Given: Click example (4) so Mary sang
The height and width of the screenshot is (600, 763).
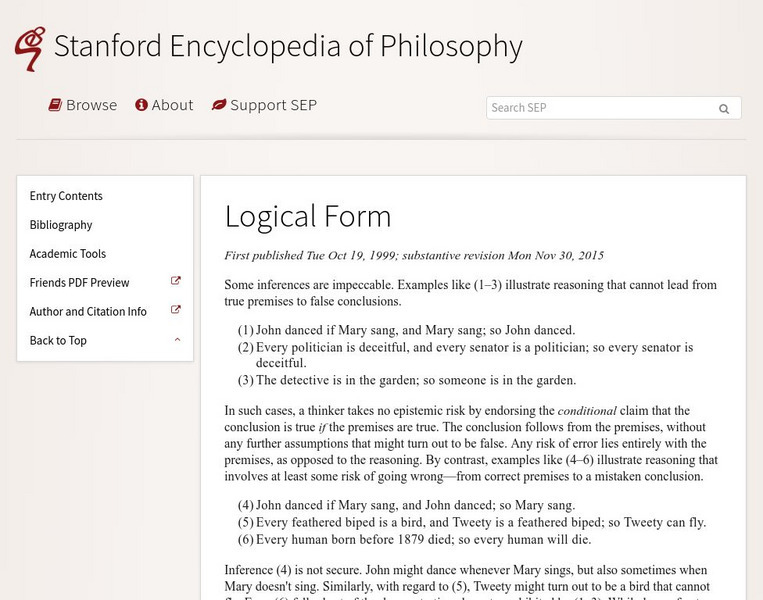Looking at the screenshot, I should pos(406,505).
